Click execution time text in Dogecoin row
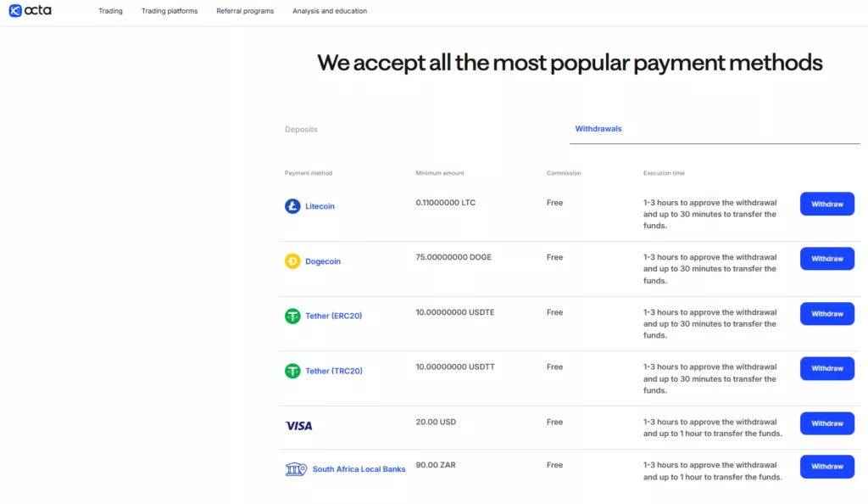 click(709, 269)
